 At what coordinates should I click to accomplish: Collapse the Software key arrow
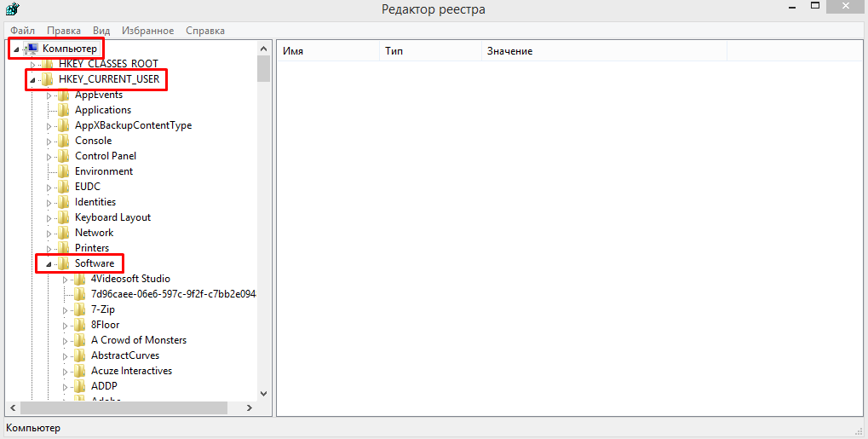pyautogui.click(x=49, y=265)
